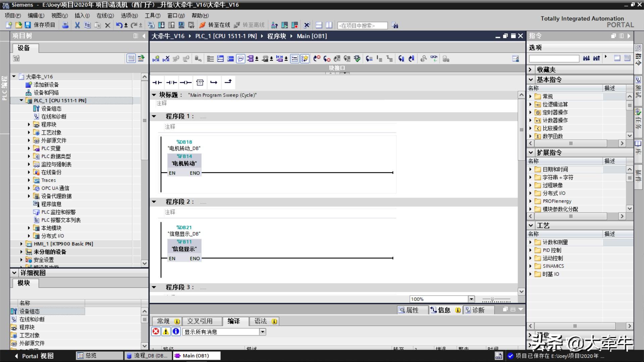The image size is (644, 362).
Task: Collapse 程序段 1 network
Action: [x=154, y=116]
